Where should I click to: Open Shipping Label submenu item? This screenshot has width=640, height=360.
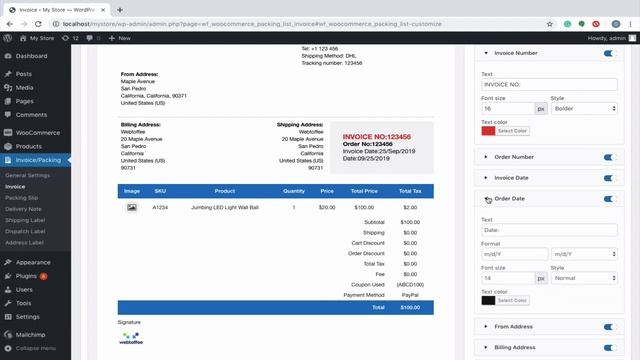coord(25,220)
